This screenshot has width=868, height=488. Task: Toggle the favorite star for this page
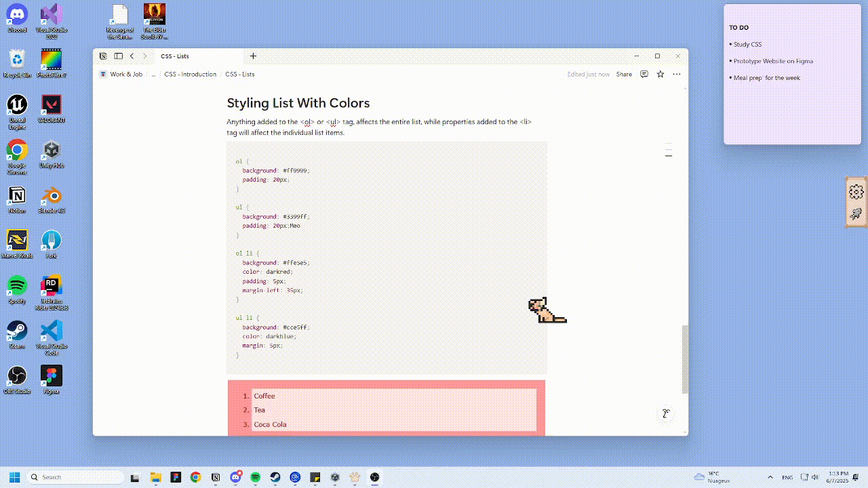660,75
